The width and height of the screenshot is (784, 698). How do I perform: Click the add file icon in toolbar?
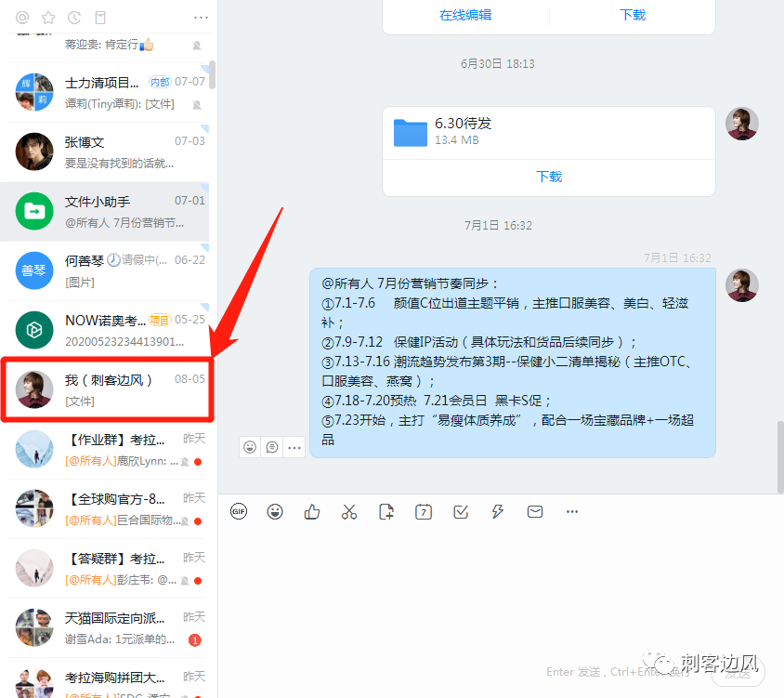click(386, 511)
